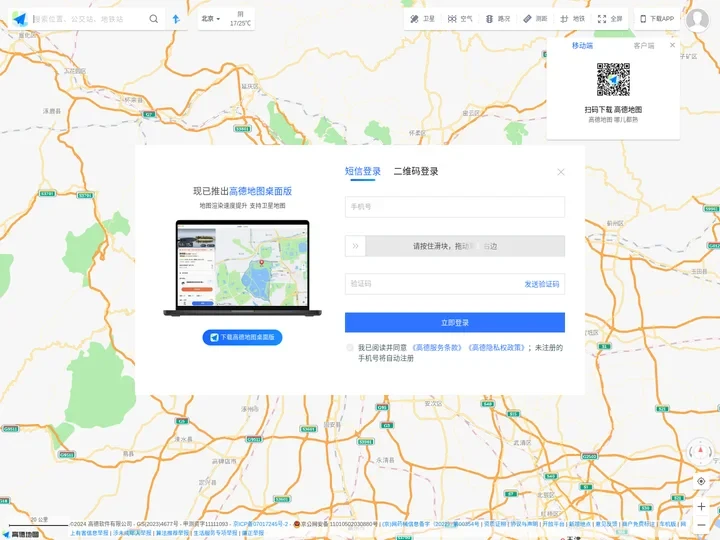The image size is (720, 540).
Task: Open the 开放平台 footer link
Action: click(x=553, y=524)
